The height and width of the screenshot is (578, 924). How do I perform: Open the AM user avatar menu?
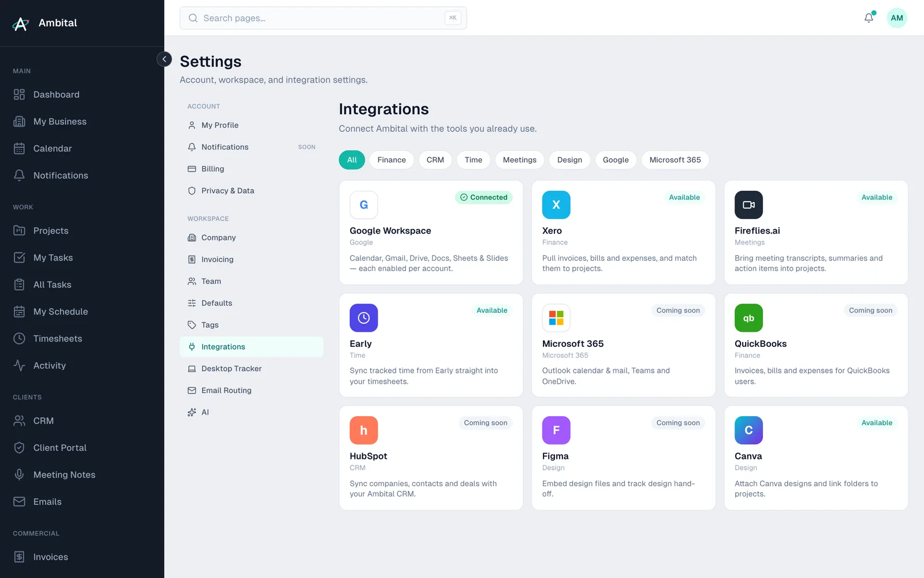point(897,18)
